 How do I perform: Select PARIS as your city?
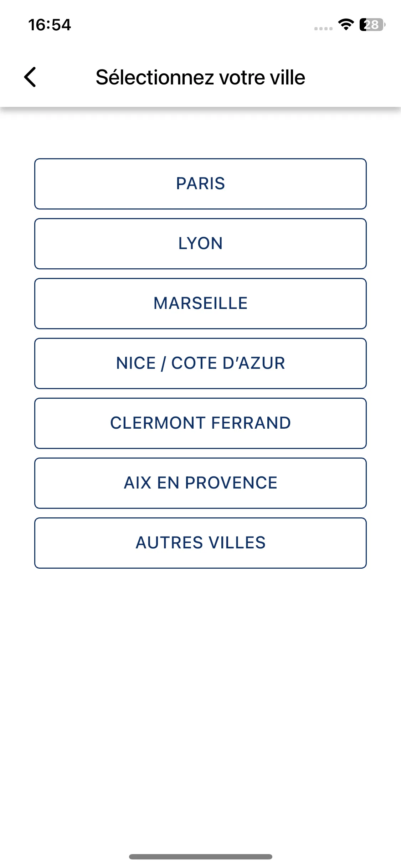[x=200, y=184]
